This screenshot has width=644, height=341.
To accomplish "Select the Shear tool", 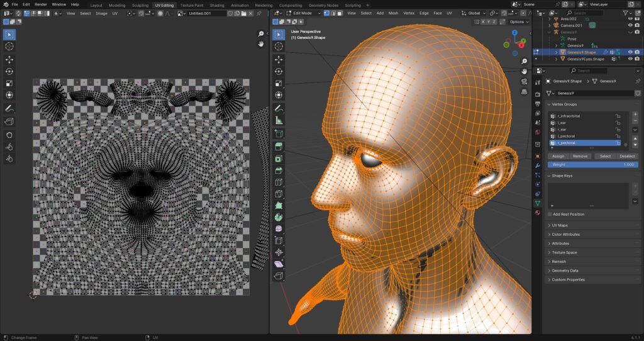I will point(279,264).
